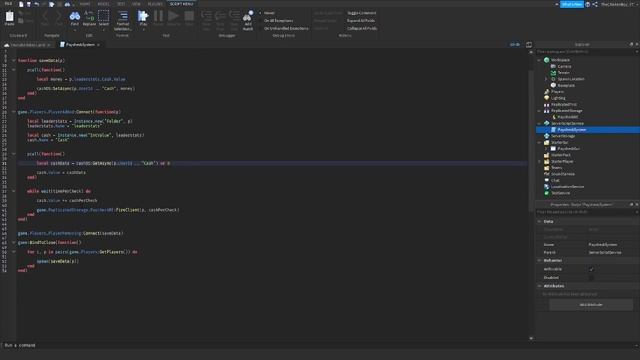Switch to the PaycheckSystem script tab
The image size is (640, 360).
[80, 44]
